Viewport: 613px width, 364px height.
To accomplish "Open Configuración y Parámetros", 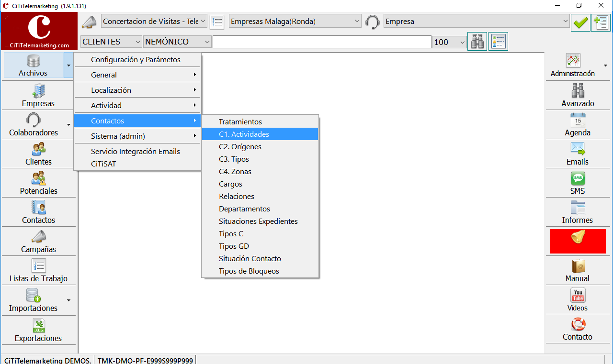I will coord(137,60).
